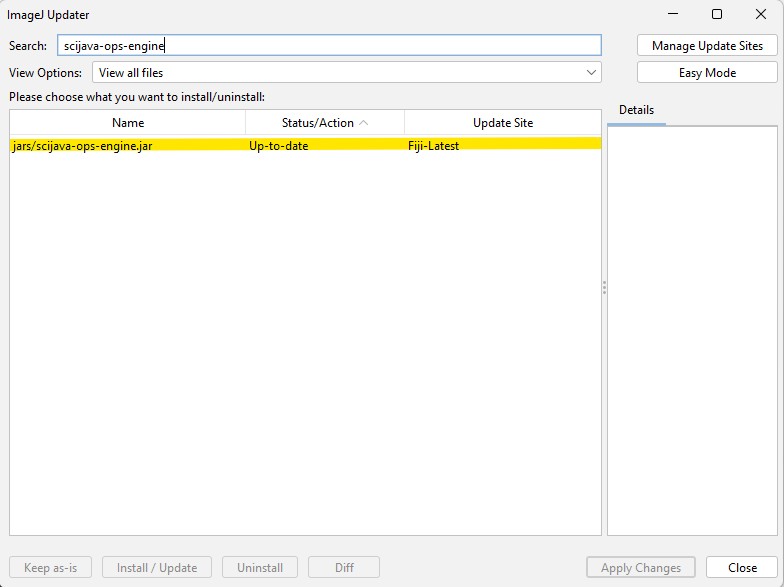This screenshot has width=784, height=587.
Task: Click the Up-to-date status cell
Action: point(279,145)
